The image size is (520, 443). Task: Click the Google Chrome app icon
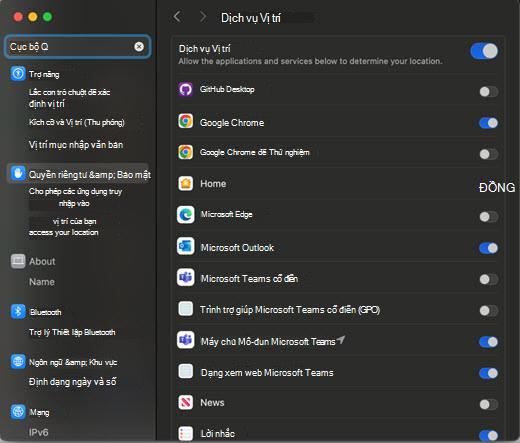(186, 121)
